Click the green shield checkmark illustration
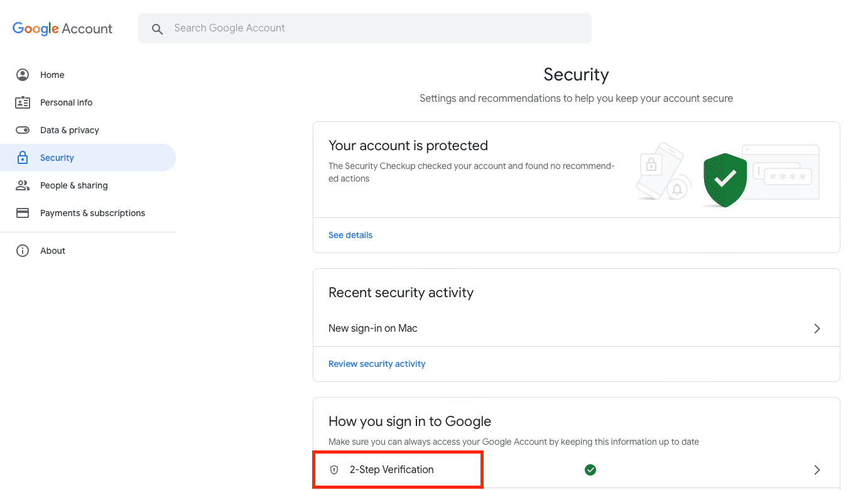The height and width of the screenshot is (490, 868). [725, 180]
